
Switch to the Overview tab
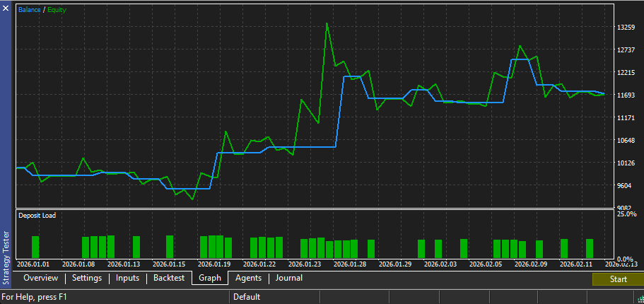point(40,279)
